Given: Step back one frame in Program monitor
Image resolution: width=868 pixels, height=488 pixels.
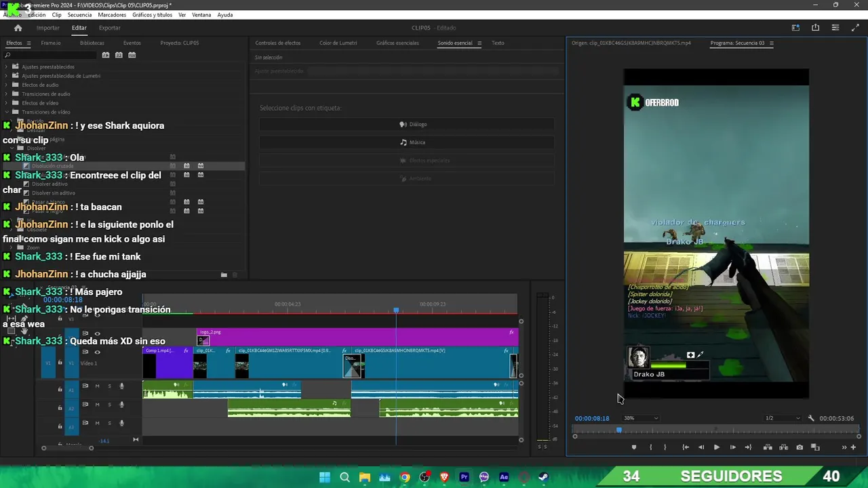Looking at the screenshot, I should pyautogui.click(x=701, y=447).
